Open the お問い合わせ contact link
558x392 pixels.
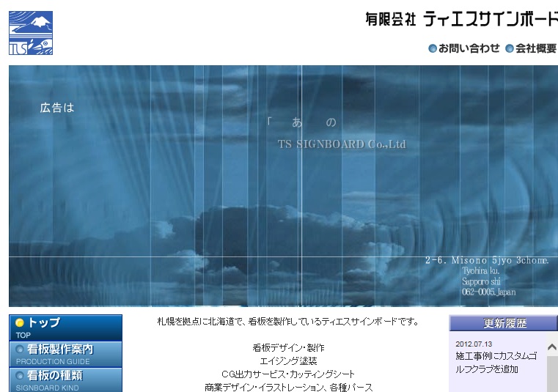pos(469,48)
